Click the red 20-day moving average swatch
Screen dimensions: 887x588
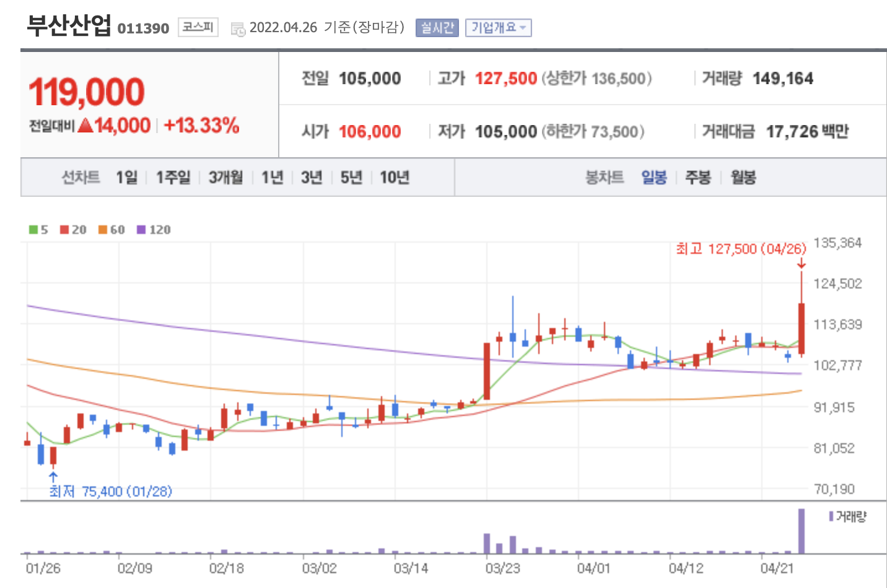(x=64, y=230)
